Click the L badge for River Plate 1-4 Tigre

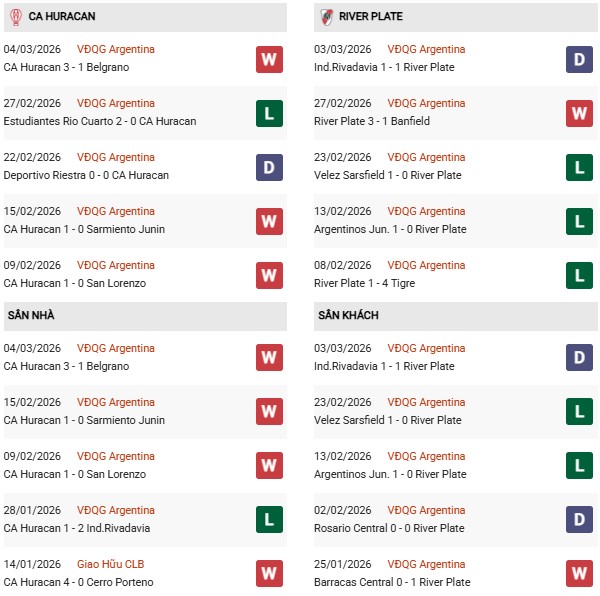(x=580, y=275)
